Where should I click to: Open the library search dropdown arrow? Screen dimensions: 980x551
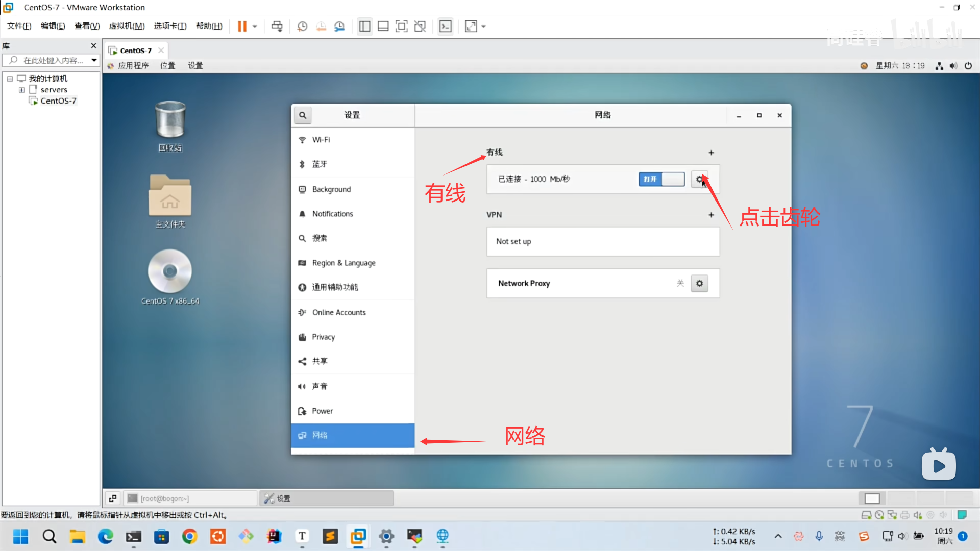click(x=94, y=60)
